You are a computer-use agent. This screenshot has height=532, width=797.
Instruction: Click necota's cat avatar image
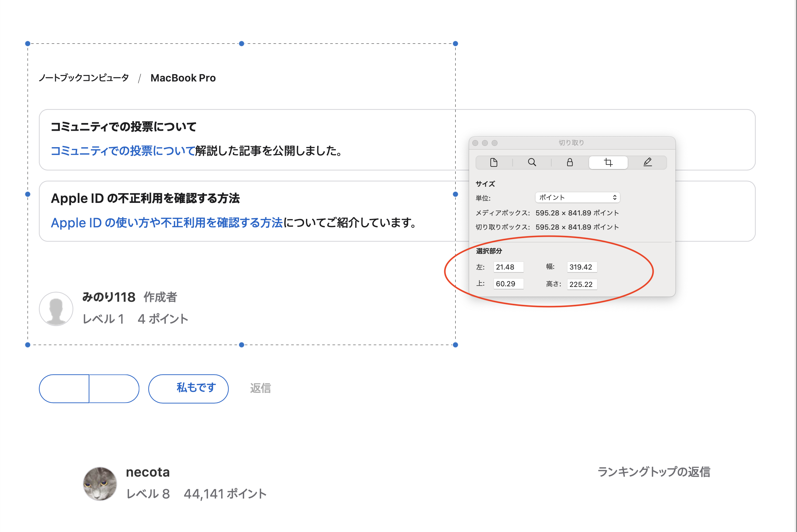[100, 483]
